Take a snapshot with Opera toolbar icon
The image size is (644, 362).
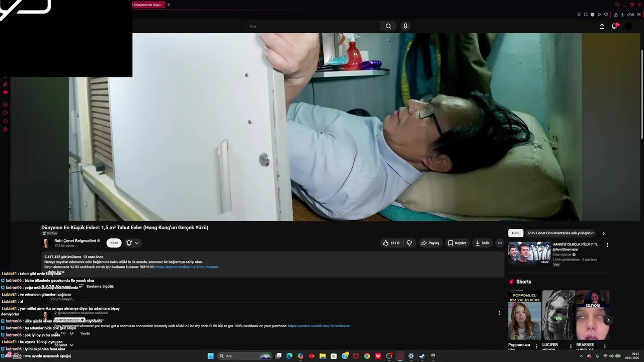pos(586,15)
